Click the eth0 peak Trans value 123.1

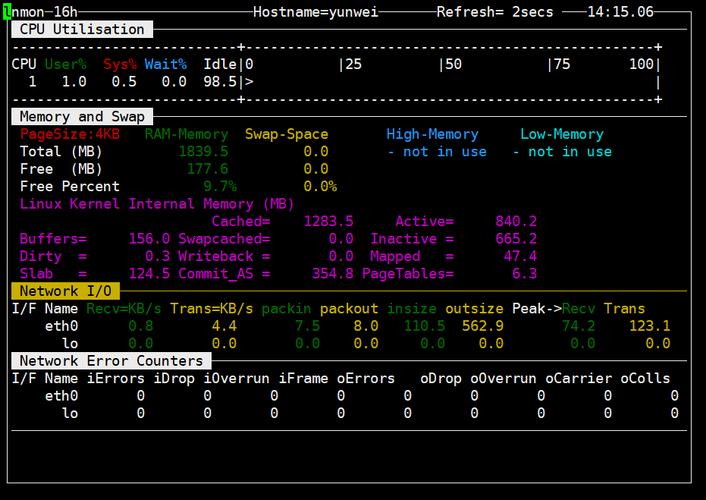[649, 326]
